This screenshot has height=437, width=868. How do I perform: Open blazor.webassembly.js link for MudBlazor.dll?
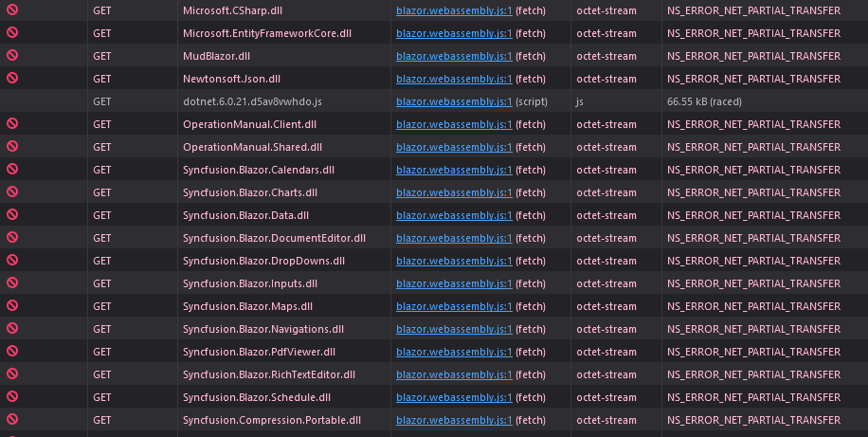pyautogui.click(x=454, y=56)
